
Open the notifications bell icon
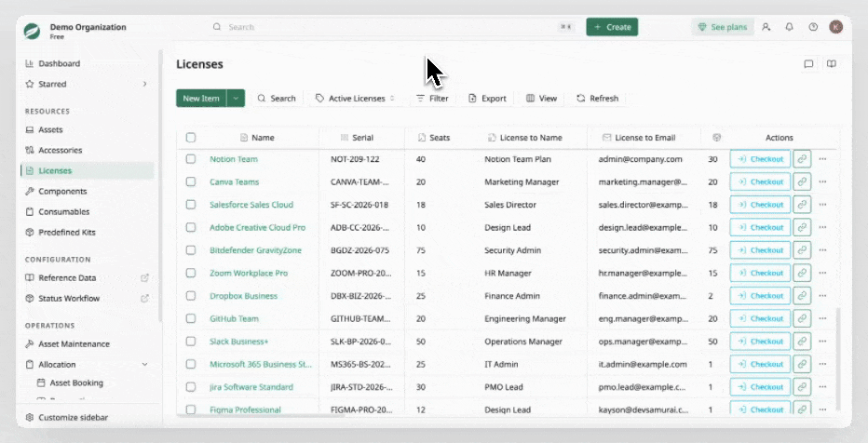click(x=790, y=27)
